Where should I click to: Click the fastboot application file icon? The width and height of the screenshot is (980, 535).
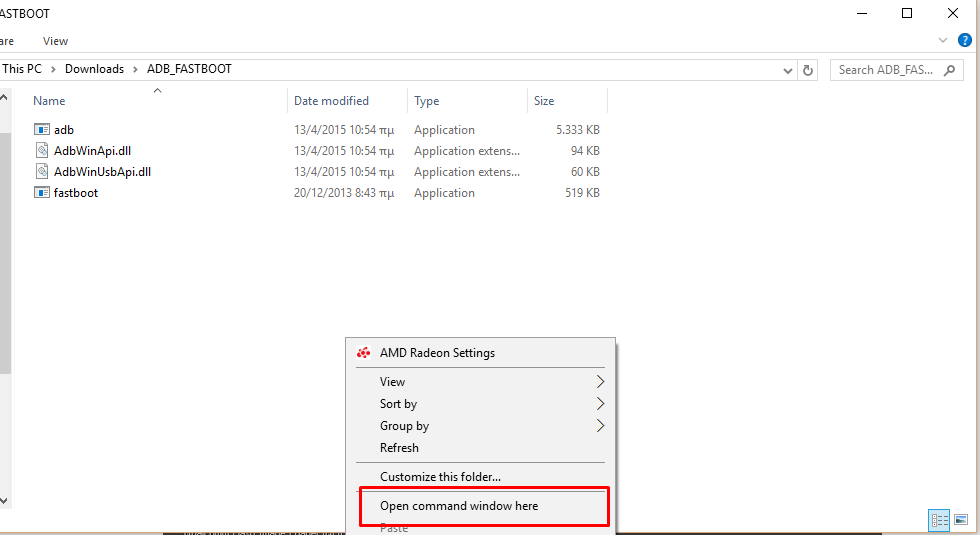[x=41, y=192]
